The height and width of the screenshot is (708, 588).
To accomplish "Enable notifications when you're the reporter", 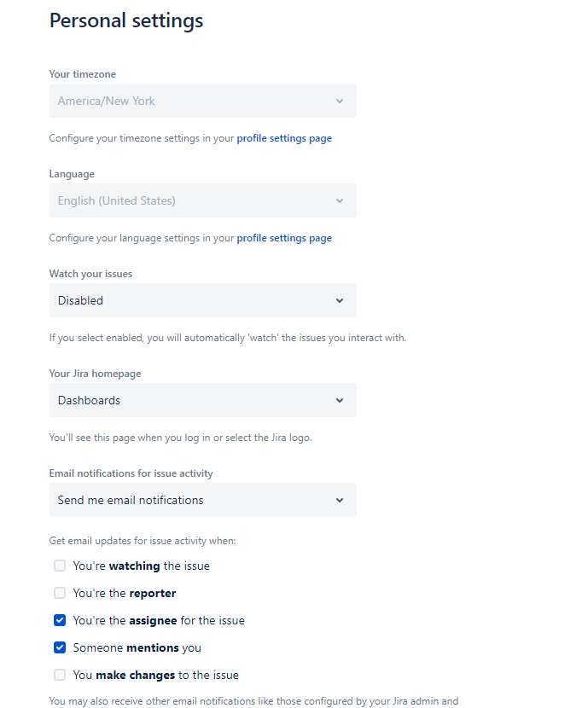I will pyautogui.click(x=60, y=593).
